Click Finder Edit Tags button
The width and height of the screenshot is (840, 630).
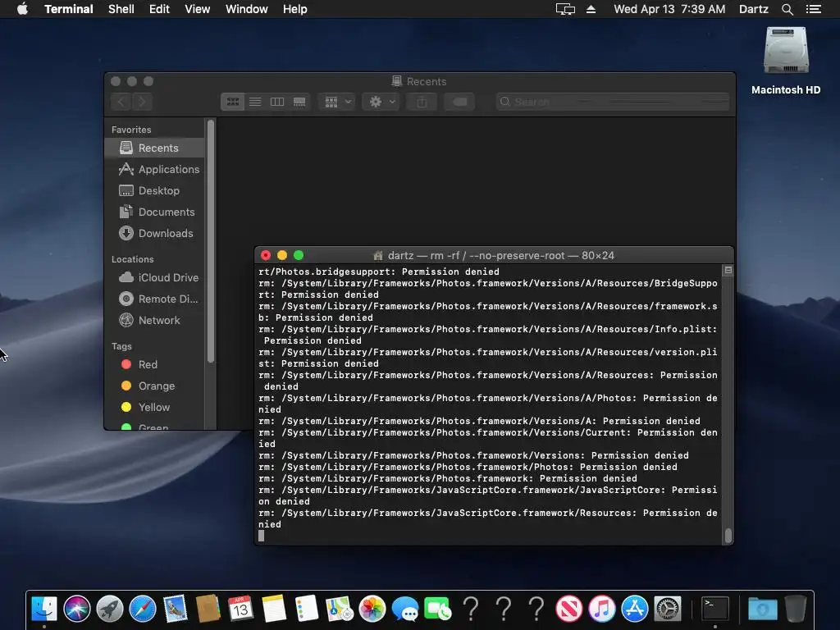(459, 102)
